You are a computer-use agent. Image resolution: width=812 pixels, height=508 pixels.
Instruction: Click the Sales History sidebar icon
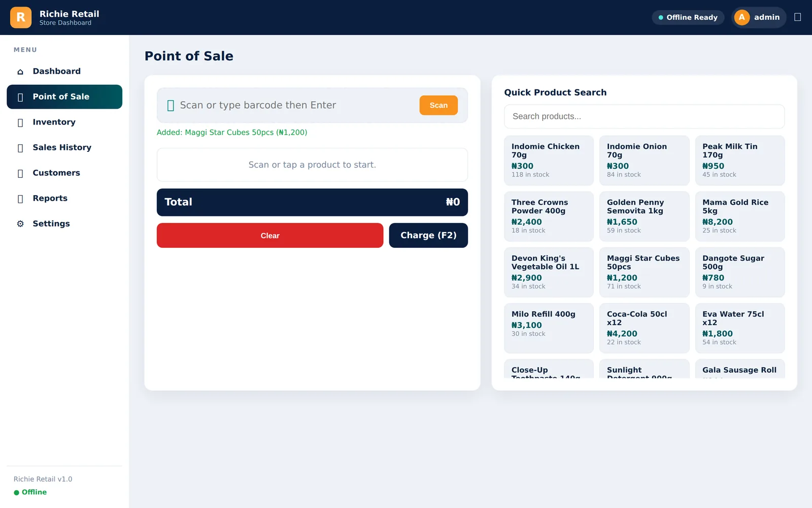(20, 148)
